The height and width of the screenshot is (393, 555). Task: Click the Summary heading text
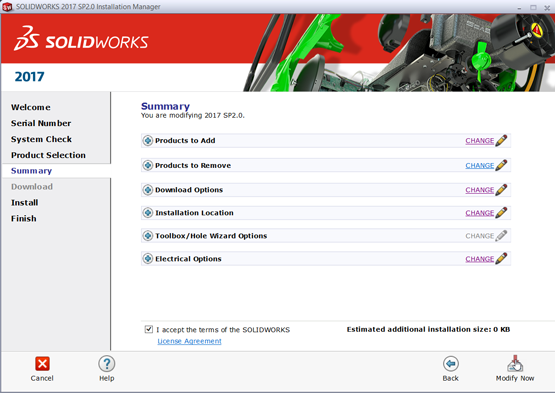(165, 106)
